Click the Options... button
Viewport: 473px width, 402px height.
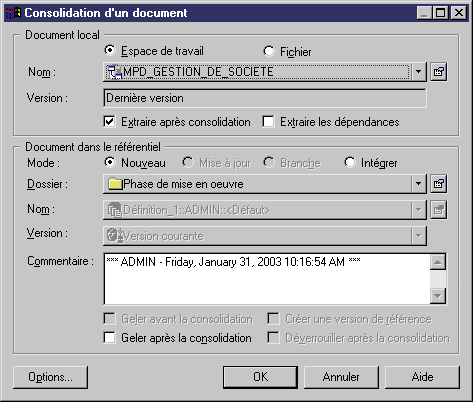point(50,377)
